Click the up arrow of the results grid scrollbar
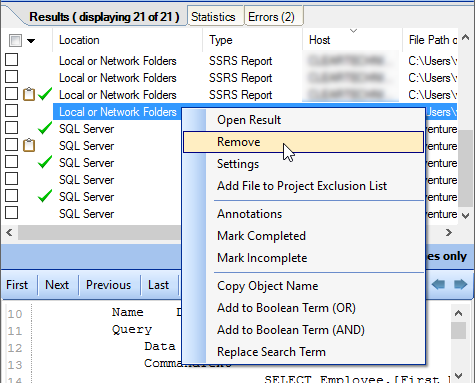475x383 pixels. [466, 38]
